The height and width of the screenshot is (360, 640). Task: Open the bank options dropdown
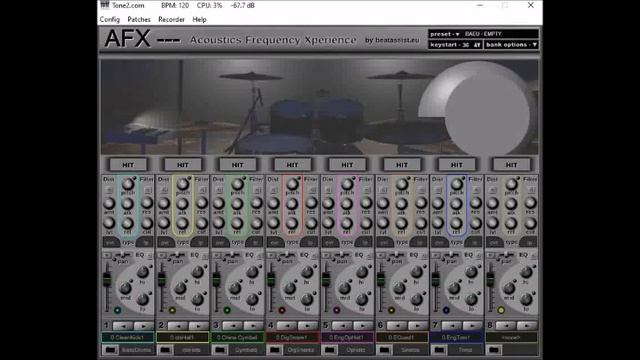click(x=511, y=45)
